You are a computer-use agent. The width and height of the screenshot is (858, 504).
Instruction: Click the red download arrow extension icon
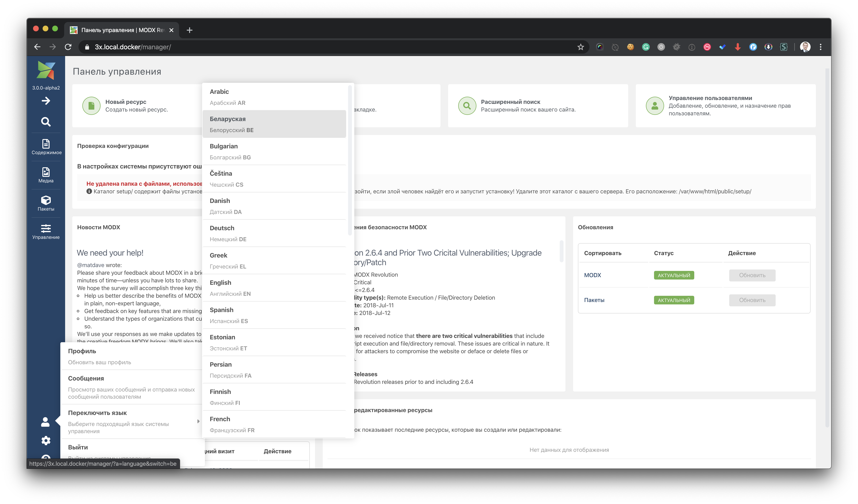(x=738, y=47)
